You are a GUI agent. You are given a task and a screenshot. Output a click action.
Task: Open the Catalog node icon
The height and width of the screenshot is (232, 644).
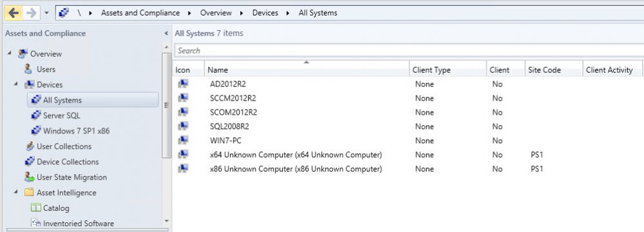click(36, 208)
